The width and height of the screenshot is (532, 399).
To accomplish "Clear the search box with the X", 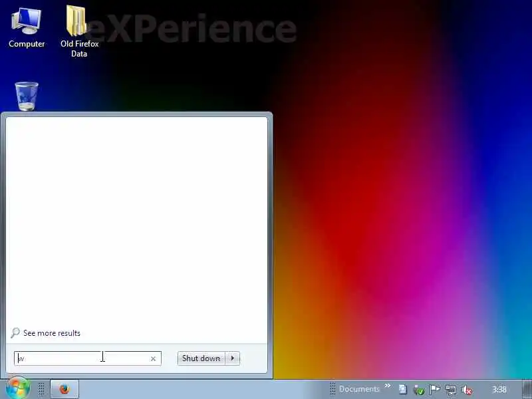I will 153,358.
